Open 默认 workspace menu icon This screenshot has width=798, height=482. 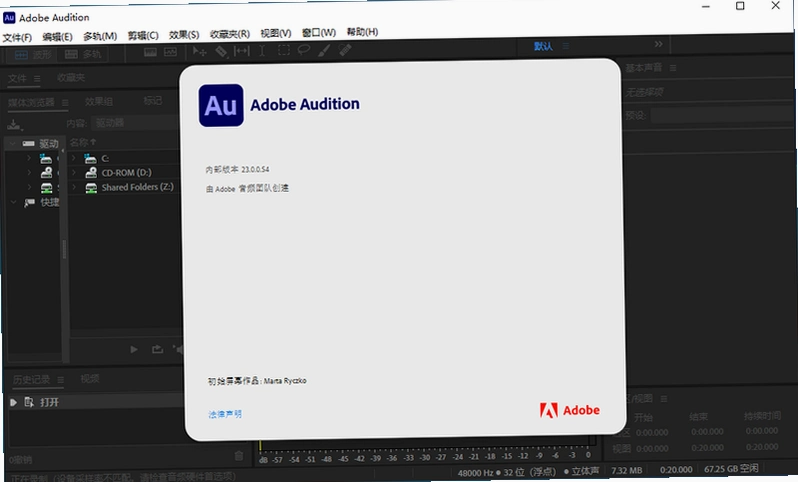tap(566, 46)
